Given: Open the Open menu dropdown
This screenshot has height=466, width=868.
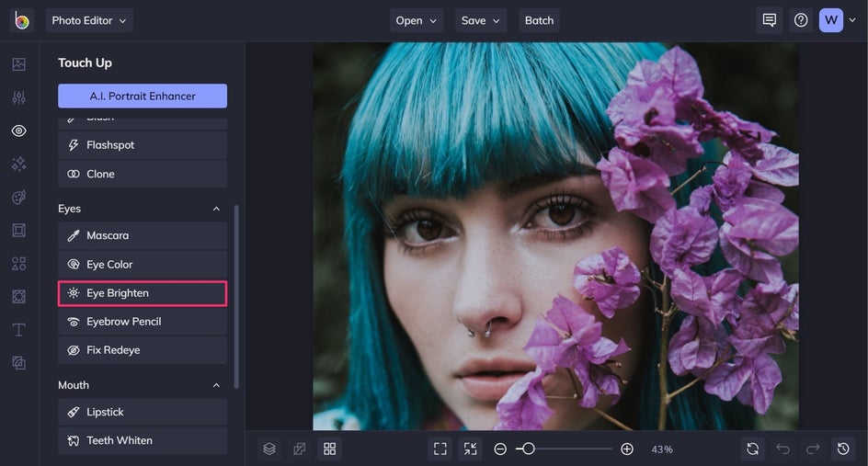Looking at the screenshot, I should pos(417,20).
